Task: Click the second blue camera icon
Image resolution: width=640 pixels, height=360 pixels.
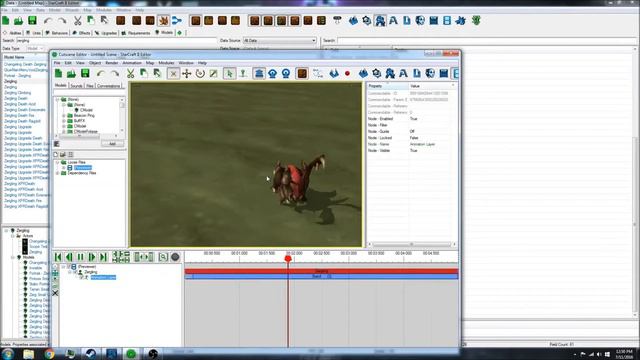Action: pos(286,73)
